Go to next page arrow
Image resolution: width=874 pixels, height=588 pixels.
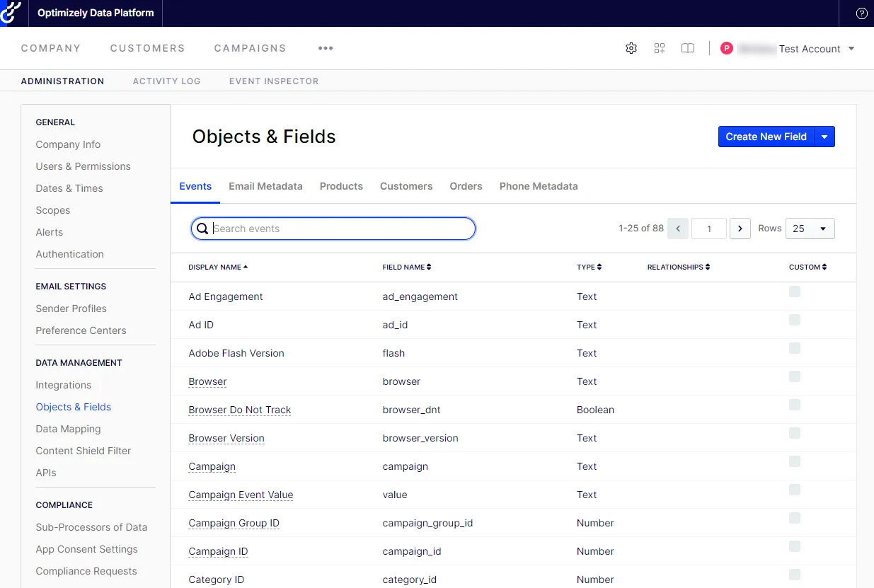[x=740, y=229]
